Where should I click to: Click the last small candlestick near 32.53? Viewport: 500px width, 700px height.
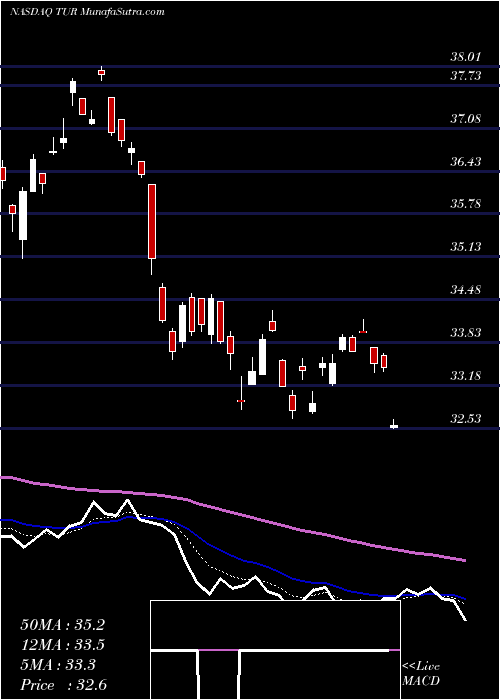394,425
